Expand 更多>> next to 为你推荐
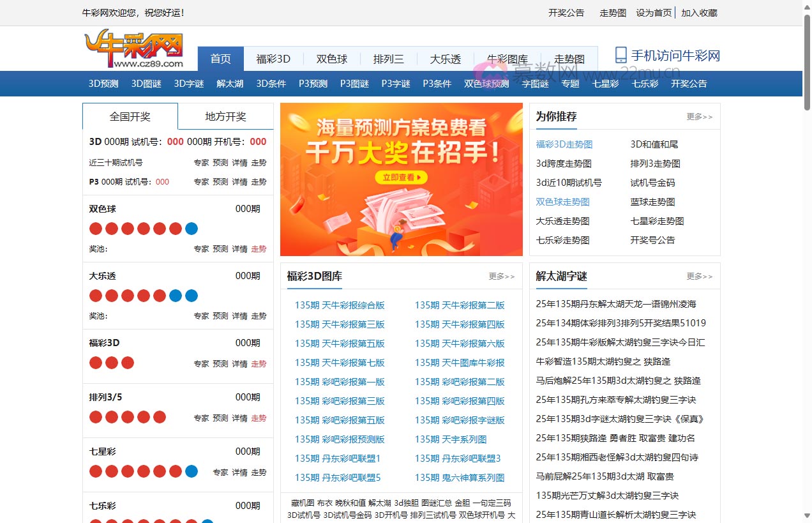The width and height of the screenshot is (812, 523). coord(700,117)
